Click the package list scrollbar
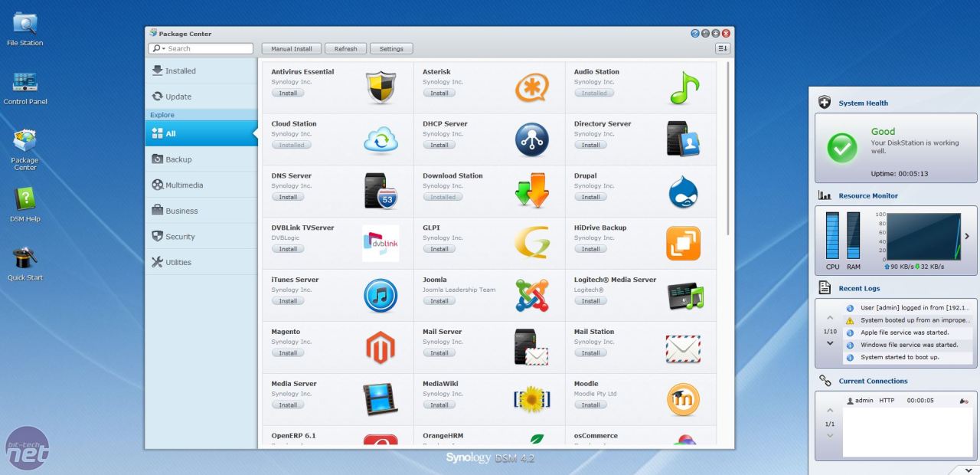The height and width of the screenshot is (475, 980). (727, 148)
